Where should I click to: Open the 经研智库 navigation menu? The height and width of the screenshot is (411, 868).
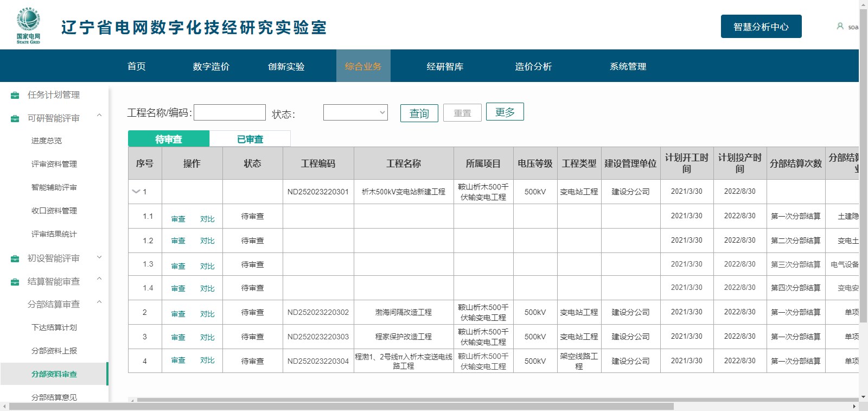pos(445,66)
